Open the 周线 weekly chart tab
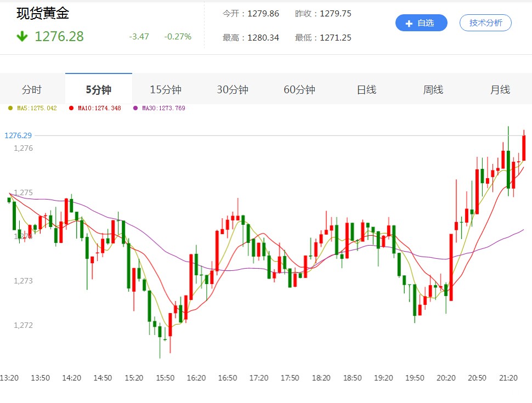The image size is (532, 403). click(433, 89)
